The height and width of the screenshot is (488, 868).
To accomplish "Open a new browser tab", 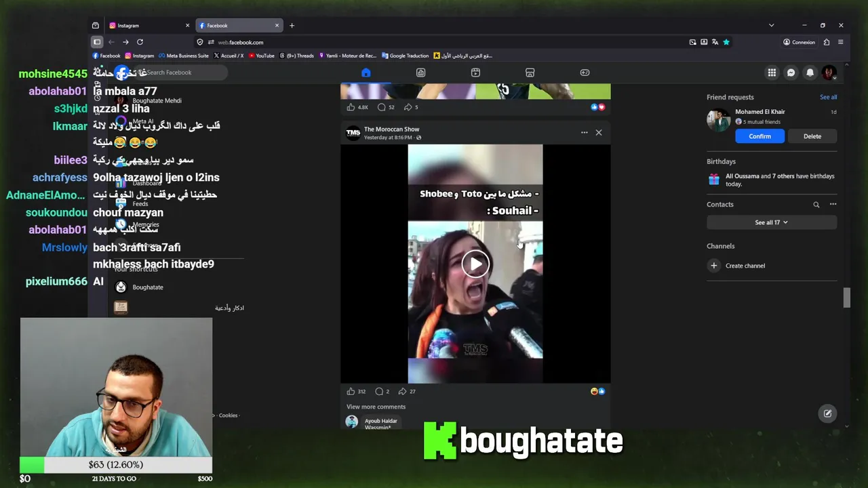I will pyautogui.click(x=292, y=26).
